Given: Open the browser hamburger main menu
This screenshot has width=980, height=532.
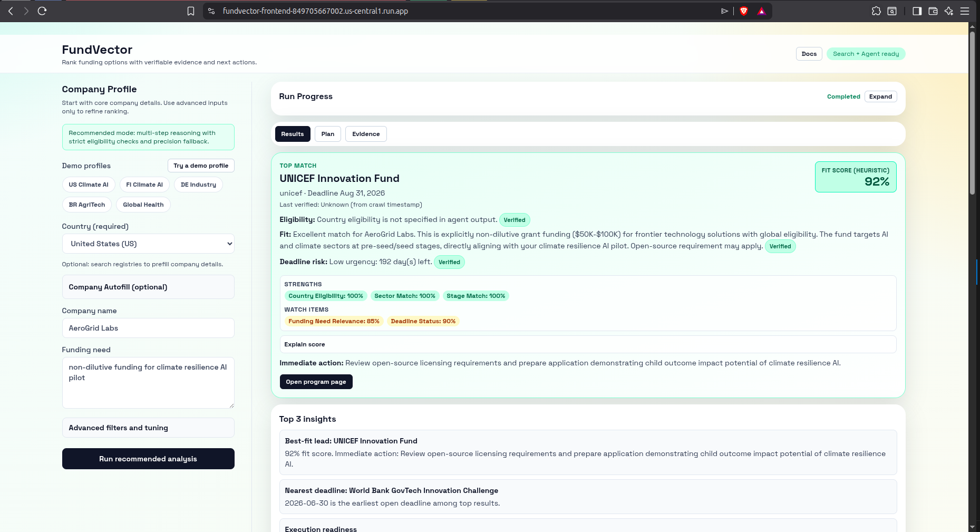Looking at the screenshot, I should pyautogui.click(x=965, y=11).
